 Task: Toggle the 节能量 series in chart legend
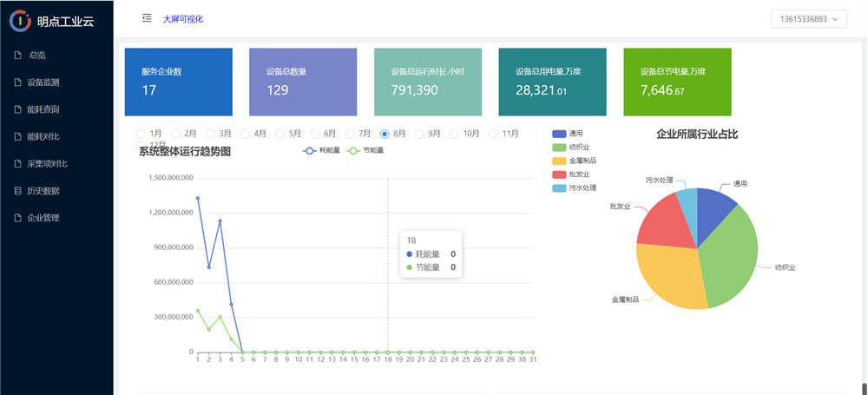[x=364, y=151]
